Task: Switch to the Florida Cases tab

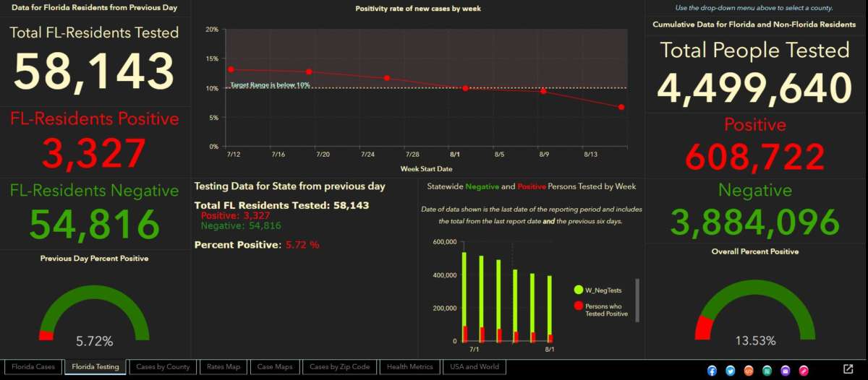Action: pos(33,367)
